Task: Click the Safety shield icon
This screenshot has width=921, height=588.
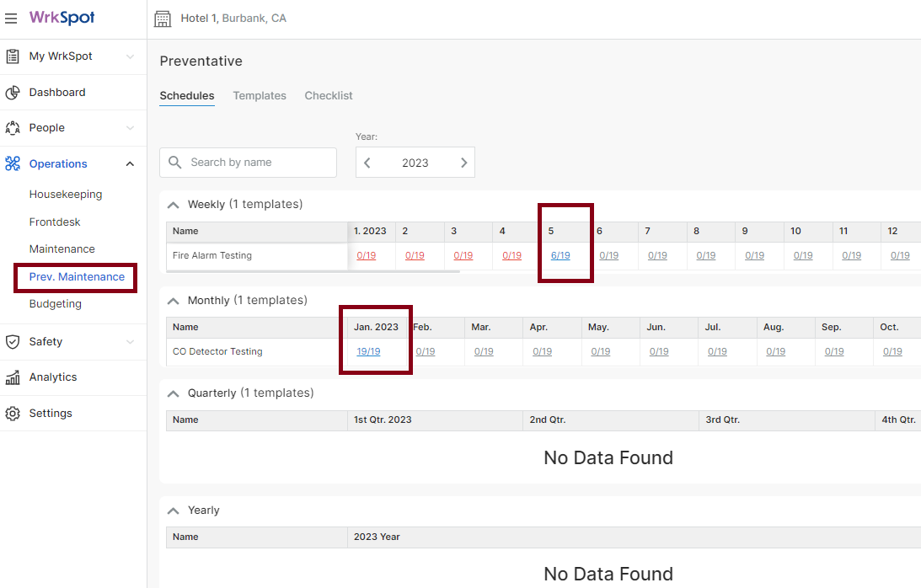Action: click(x=12, y=341)
